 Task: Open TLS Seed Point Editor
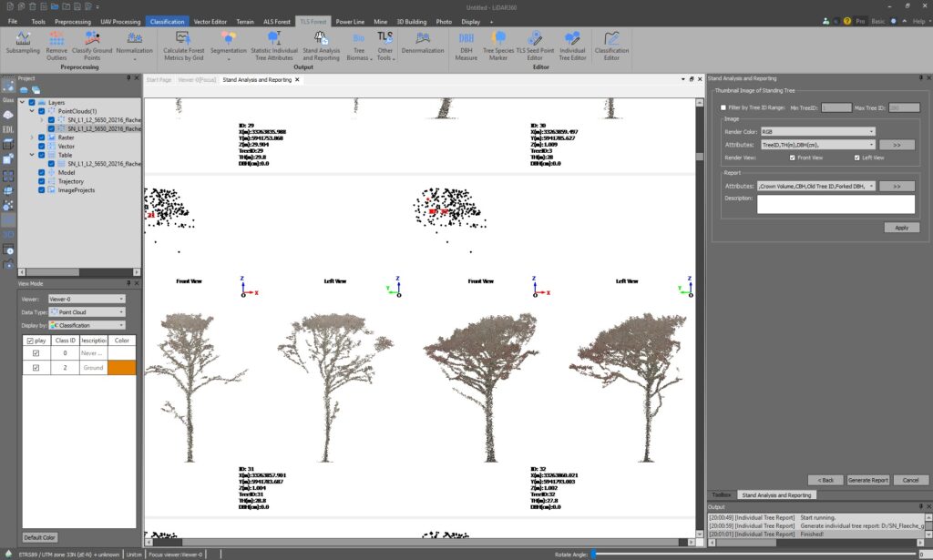pyautogui.click(x=534, y=46)
